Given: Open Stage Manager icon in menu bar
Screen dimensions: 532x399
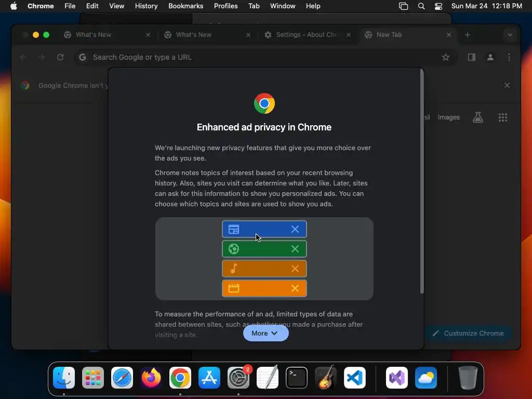Looking at the screenshot, I should pyautogui.click(x=403, y=6).
